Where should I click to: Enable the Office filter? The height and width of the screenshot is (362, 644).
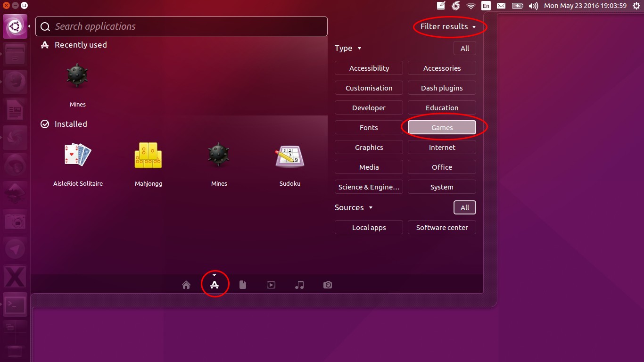[442, 167]
